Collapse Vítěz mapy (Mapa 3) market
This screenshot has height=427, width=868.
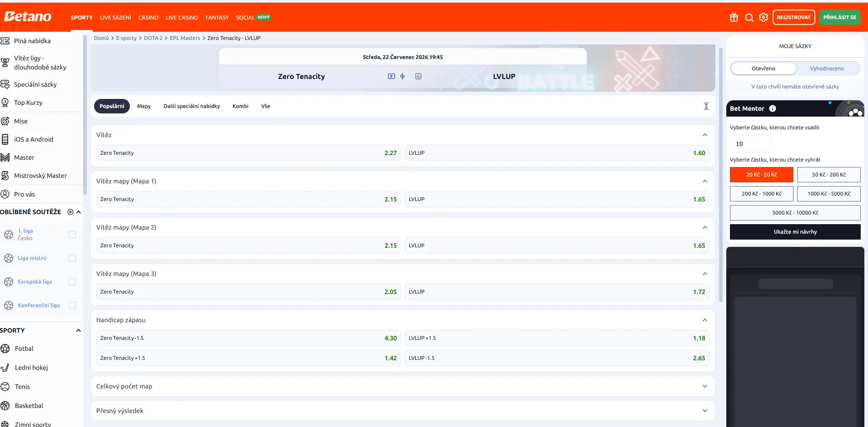(x=705, y=274)
